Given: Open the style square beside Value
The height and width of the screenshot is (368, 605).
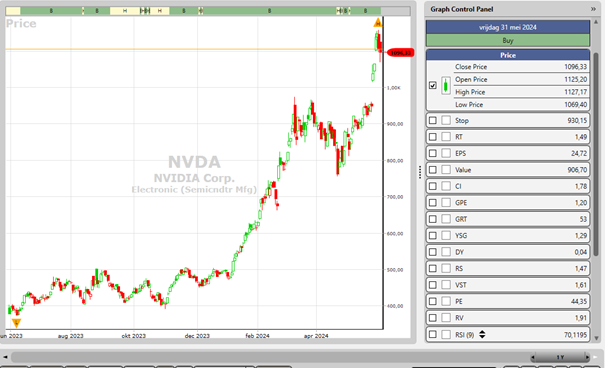Looking at the screenshot, I should tap(446, 170).
